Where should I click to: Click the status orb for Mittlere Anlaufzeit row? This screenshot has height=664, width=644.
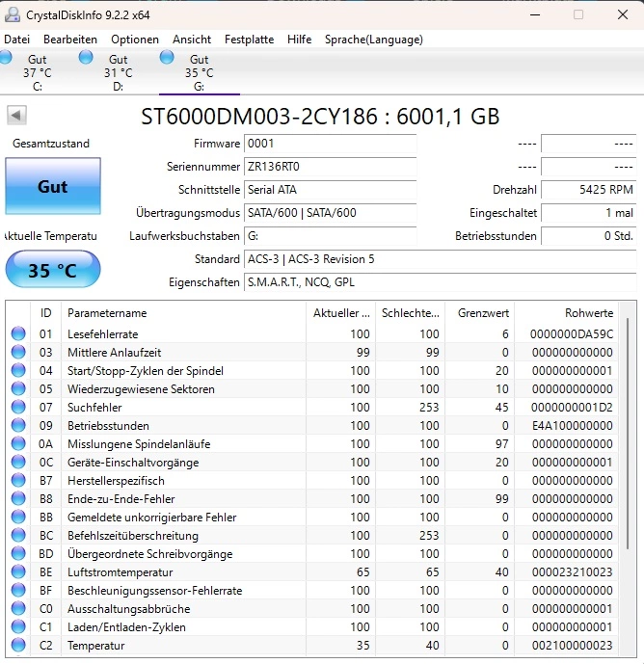[x=18, y=352]
